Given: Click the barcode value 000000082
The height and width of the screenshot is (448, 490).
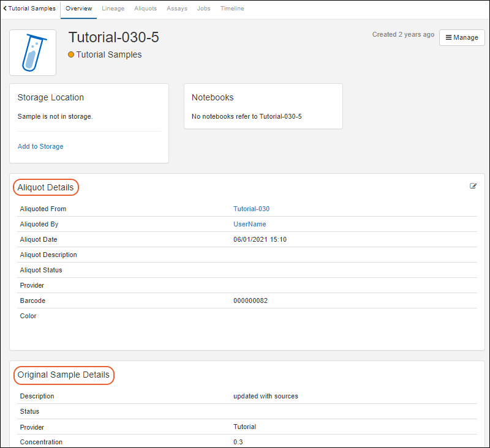Looking at the screenshot, I should click(x=250, y=301).
